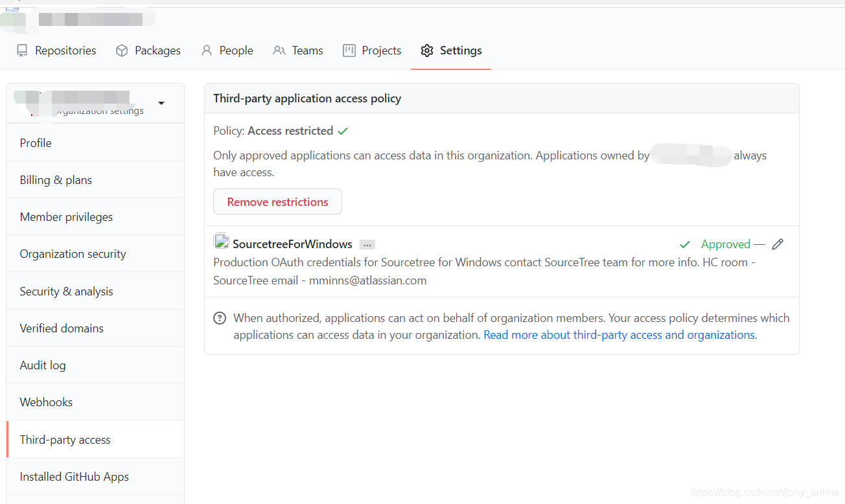The width and height of the screenshot is (845, 504).
Task: Open the Third-party access section
Action: coord(65,439)
